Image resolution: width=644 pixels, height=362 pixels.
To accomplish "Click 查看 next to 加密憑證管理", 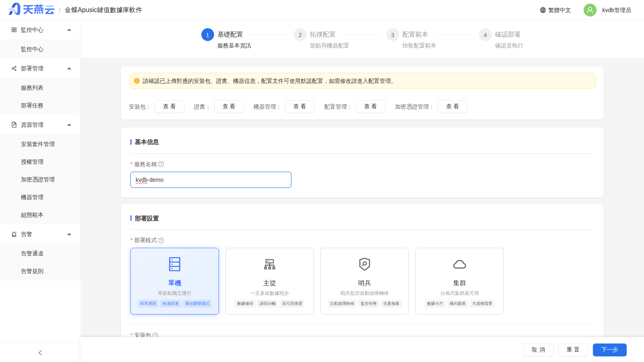I will point(452,107).
